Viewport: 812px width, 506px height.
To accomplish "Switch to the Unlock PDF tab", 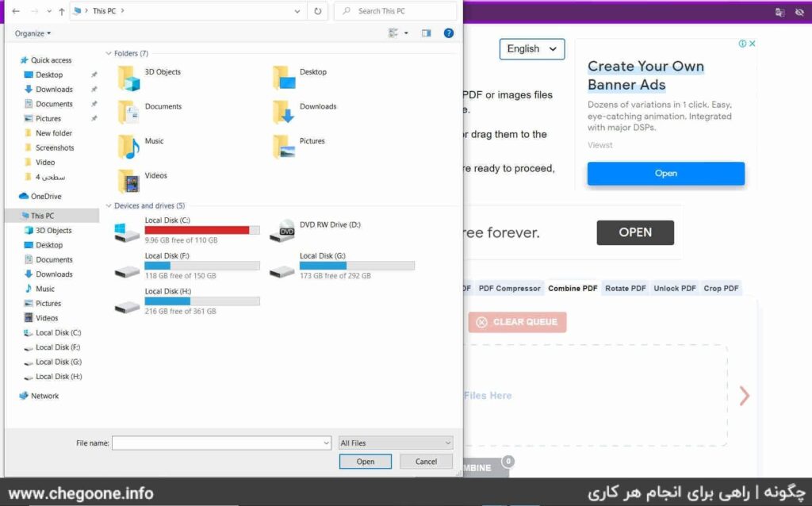I will point(674,289).
